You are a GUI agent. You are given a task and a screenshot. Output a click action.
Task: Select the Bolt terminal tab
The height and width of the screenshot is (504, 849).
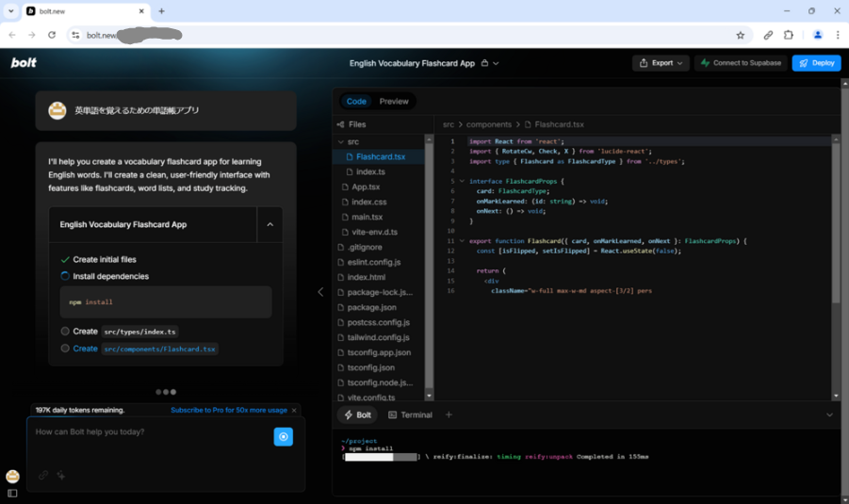coord(357,415)
